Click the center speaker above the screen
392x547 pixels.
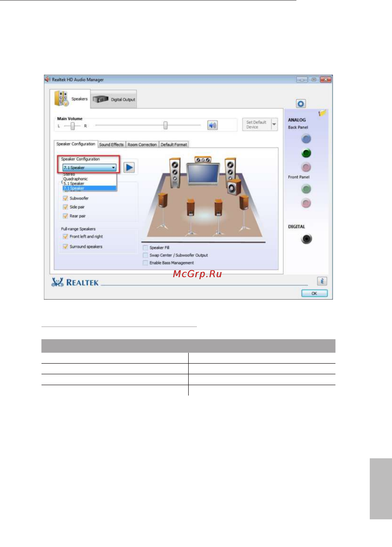(x=203, y=160)
